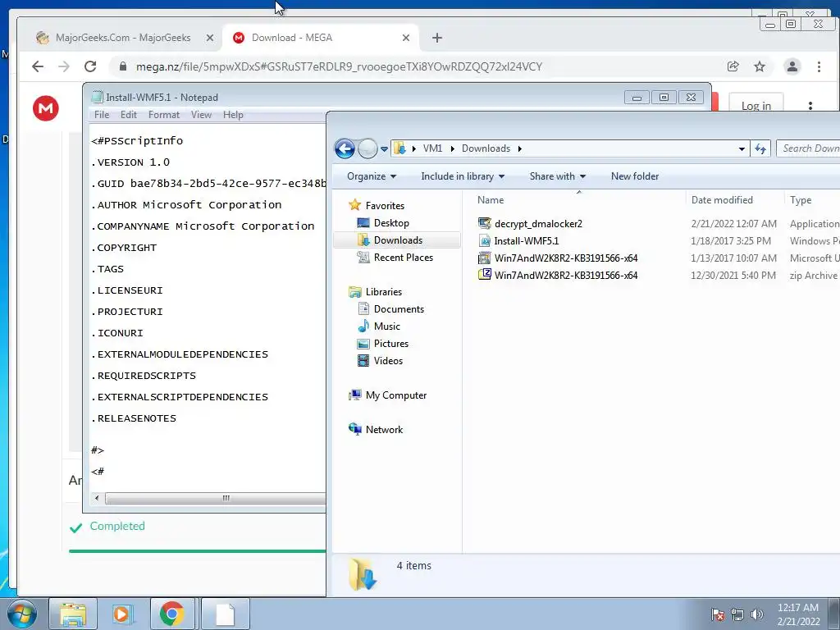Click the volume speaker tray icon
The image size is (840, 630).
(756, 614)
